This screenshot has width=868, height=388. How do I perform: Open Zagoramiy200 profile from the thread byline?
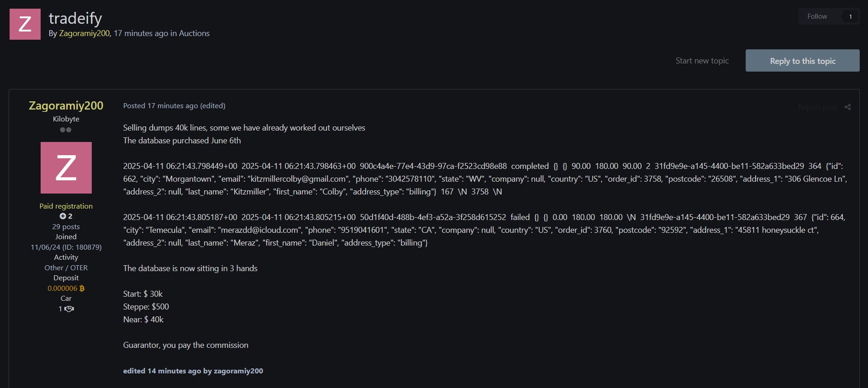tap(84, 33)
